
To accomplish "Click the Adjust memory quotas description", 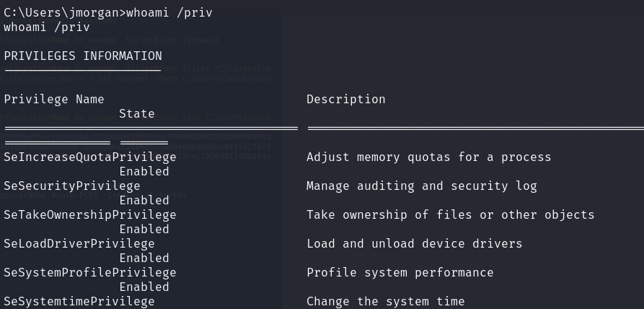I will tap(428, 157).
